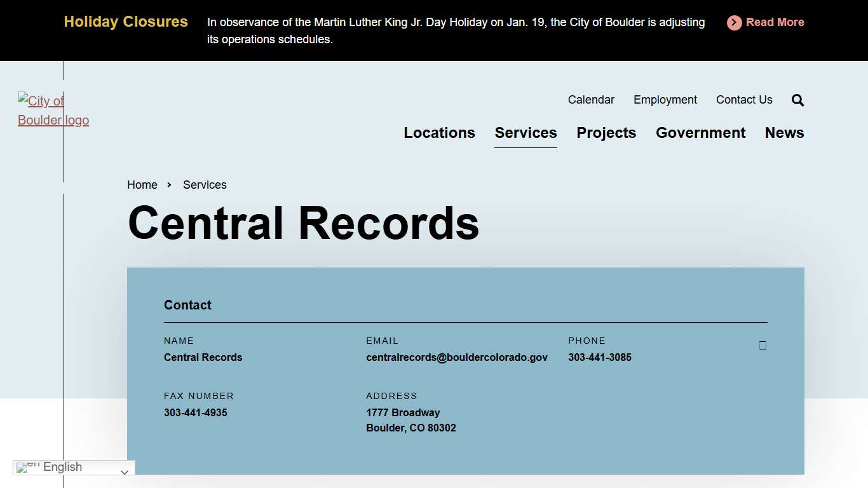This screenshot has width=868, height=488.
Task: Open the Projects menu
Action: click(x=606, y=133)
